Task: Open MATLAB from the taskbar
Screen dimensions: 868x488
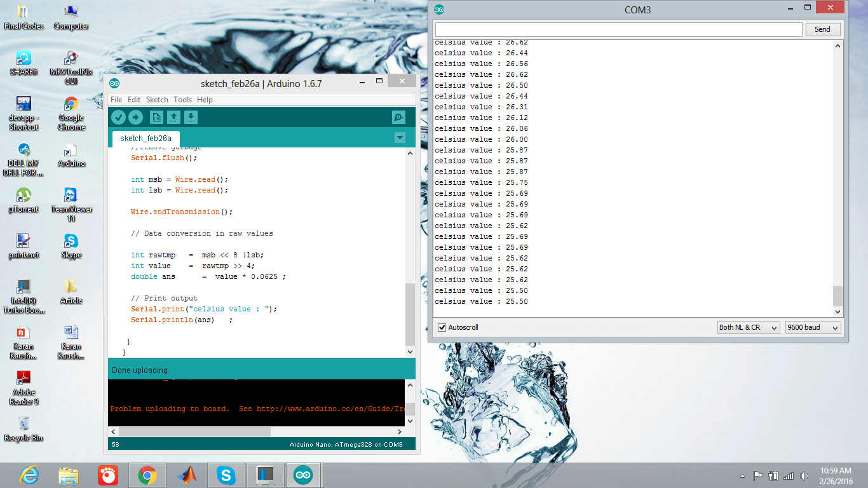Action: 187,475
